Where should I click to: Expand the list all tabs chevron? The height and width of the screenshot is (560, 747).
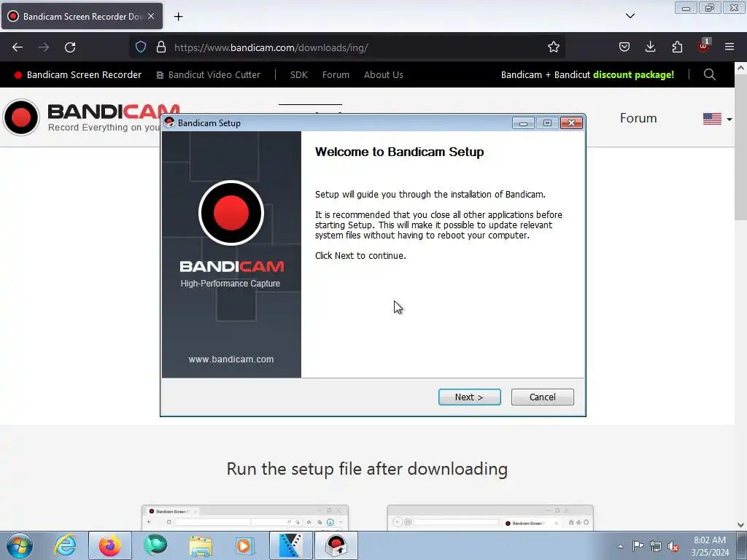[630, 16]
